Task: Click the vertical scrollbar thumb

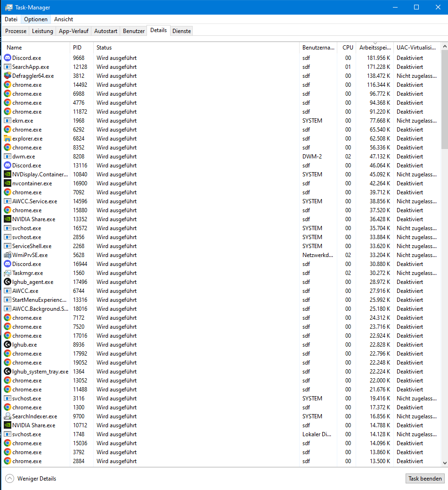Action: [x=445, y=100]
